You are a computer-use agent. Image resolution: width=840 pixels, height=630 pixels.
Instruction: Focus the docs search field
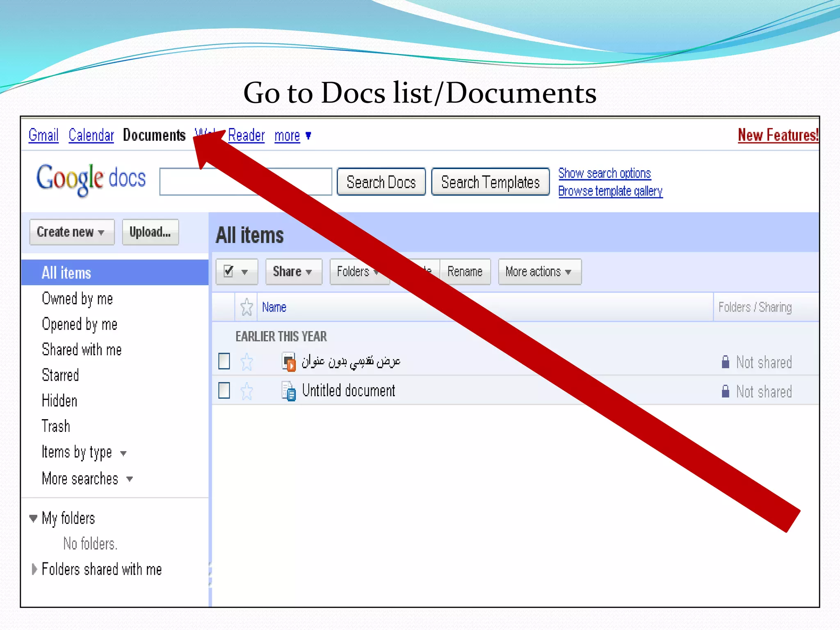point(246,181)
